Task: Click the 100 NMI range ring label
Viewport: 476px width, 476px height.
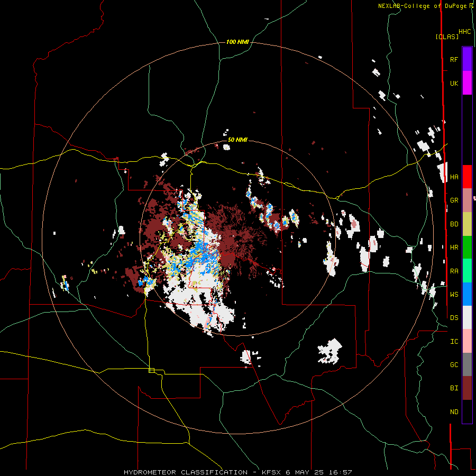Action: point(237,42)
